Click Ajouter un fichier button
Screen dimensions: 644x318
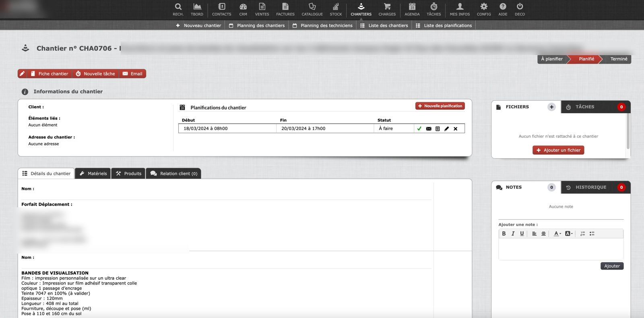pyautogui.click(x=558, y=150)
